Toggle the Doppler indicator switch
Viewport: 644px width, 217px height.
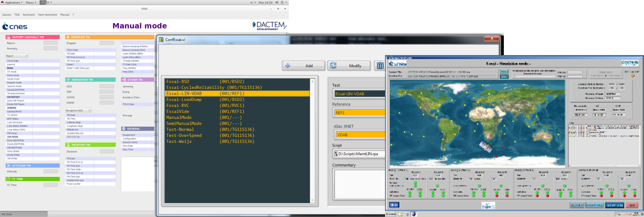point(107,43)
